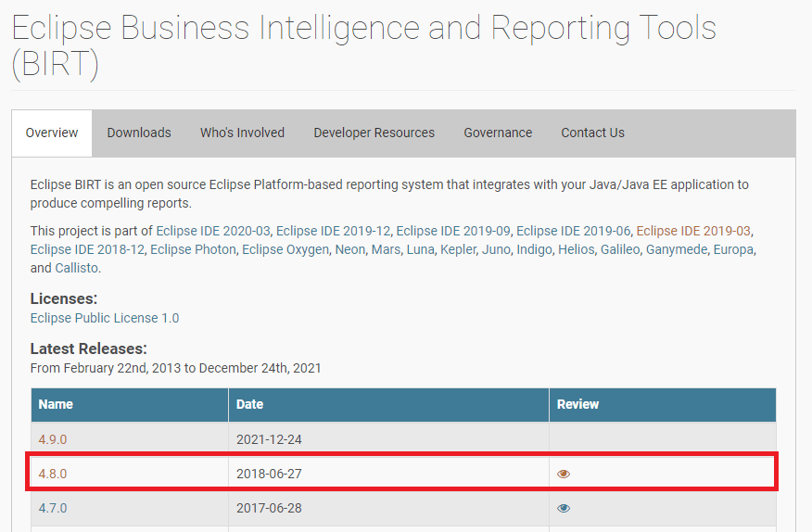Viewport: 812px width, 532px height.
Task: Open the Eclipse Photon release link
Action: [192, 249]
